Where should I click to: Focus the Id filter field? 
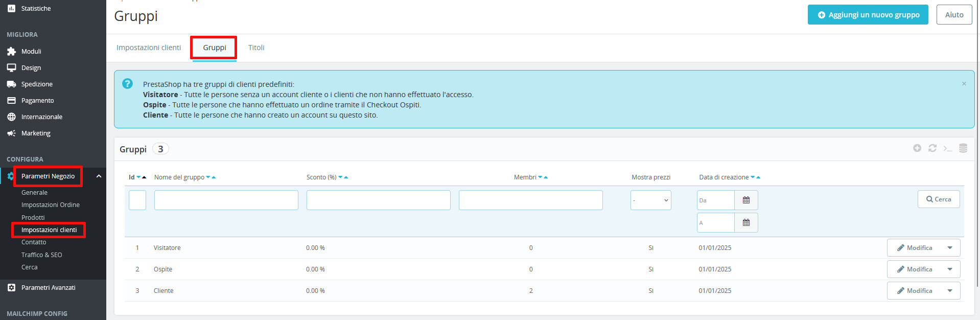137,200
